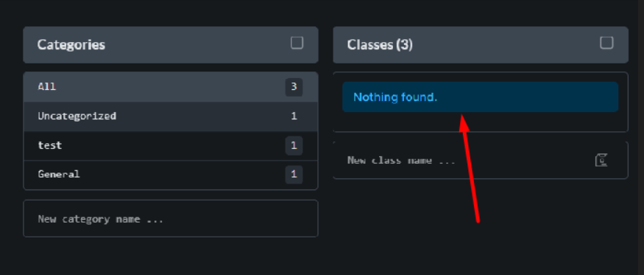Click the Classes (3) heading text
The width and height of the screenshot is (644, 275).
pos(380,44)
